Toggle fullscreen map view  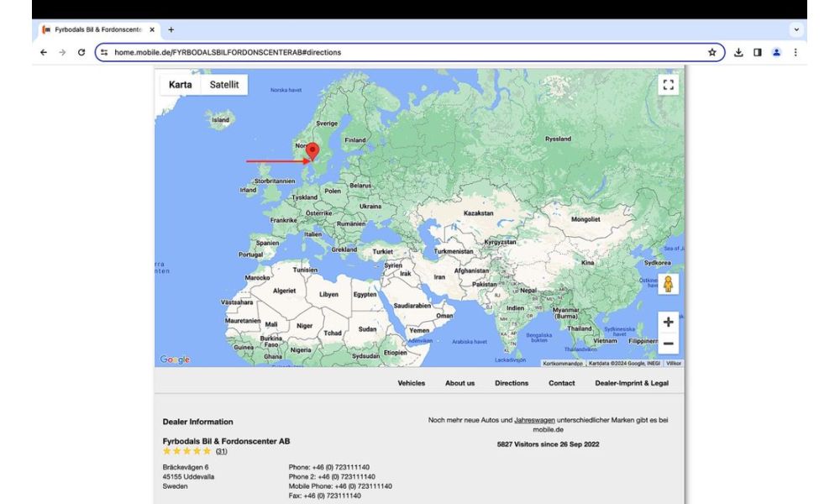point(668,85)
